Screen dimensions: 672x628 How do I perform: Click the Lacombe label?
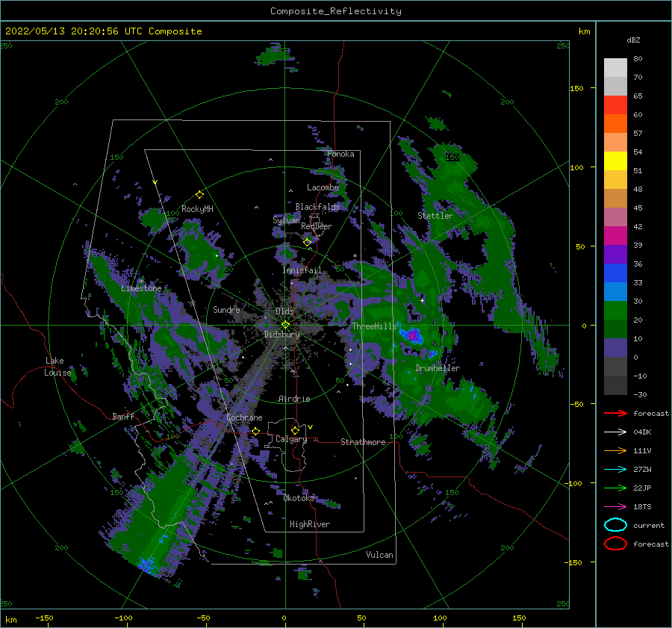click(x=323, y=187)
